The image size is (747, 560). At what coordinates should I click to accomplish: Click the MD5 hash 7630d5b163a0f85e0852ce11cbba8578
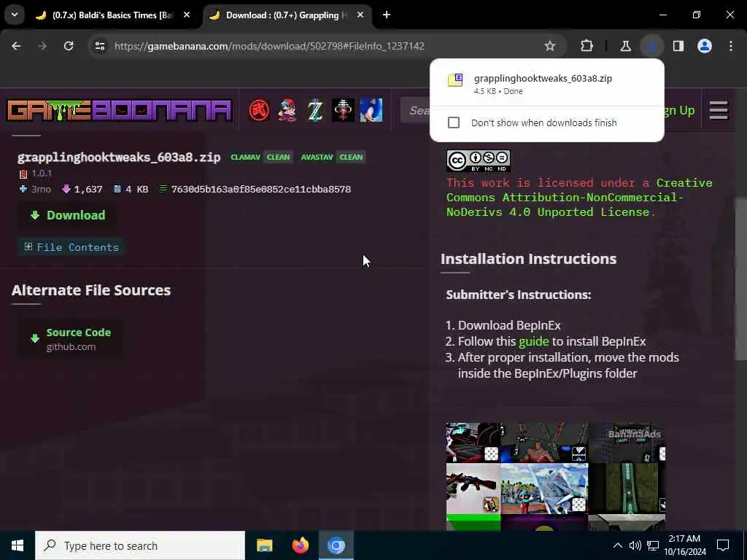point(261,190)
